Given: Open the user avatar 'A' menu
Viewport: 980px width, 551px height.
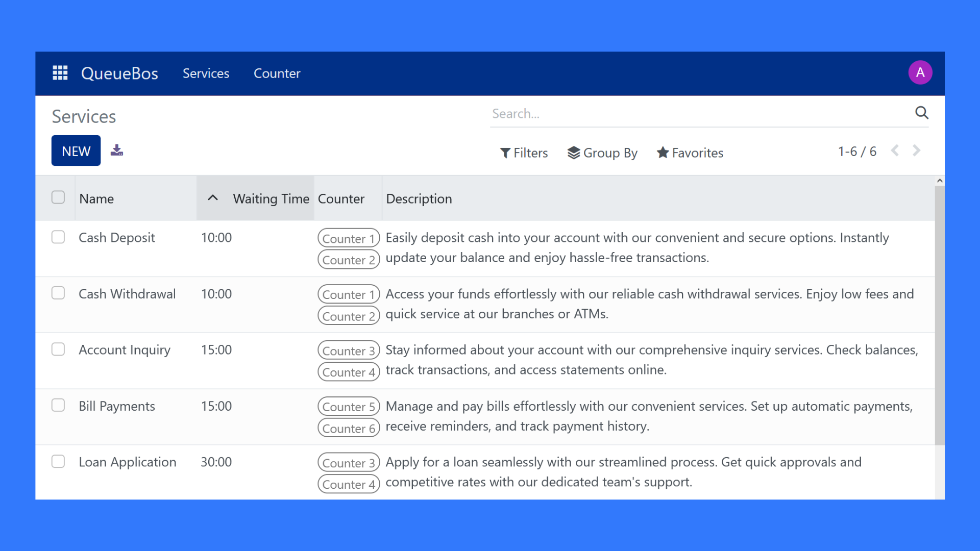Looking at the screenshot, I should coord(920,72).
